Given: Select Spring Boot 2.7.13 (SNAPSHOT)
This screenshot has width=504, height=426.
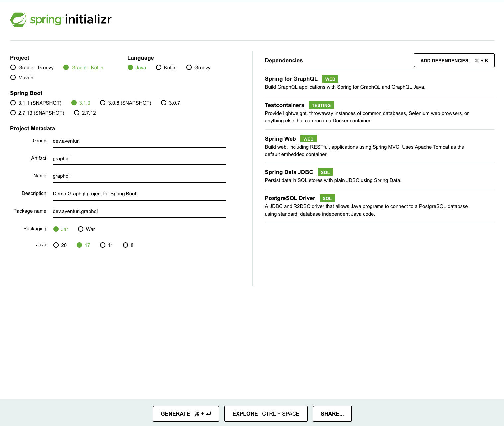Looking at the screenshot, I should 37,113.
